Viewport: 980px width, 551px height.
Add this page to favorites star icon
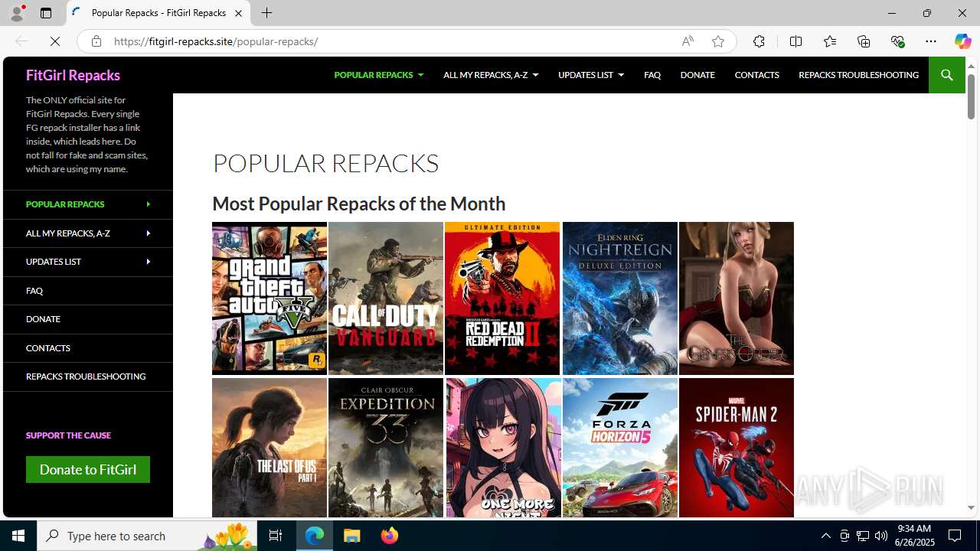click(718, 41)
